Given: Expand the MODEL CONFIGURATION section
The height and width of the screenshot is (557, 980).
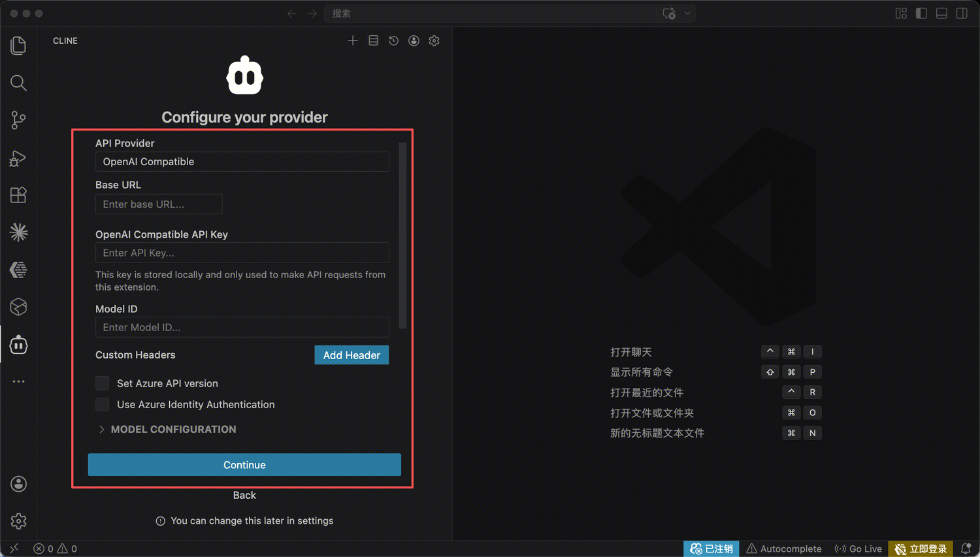Looking at the screenshot, I should tap(167, 429).
